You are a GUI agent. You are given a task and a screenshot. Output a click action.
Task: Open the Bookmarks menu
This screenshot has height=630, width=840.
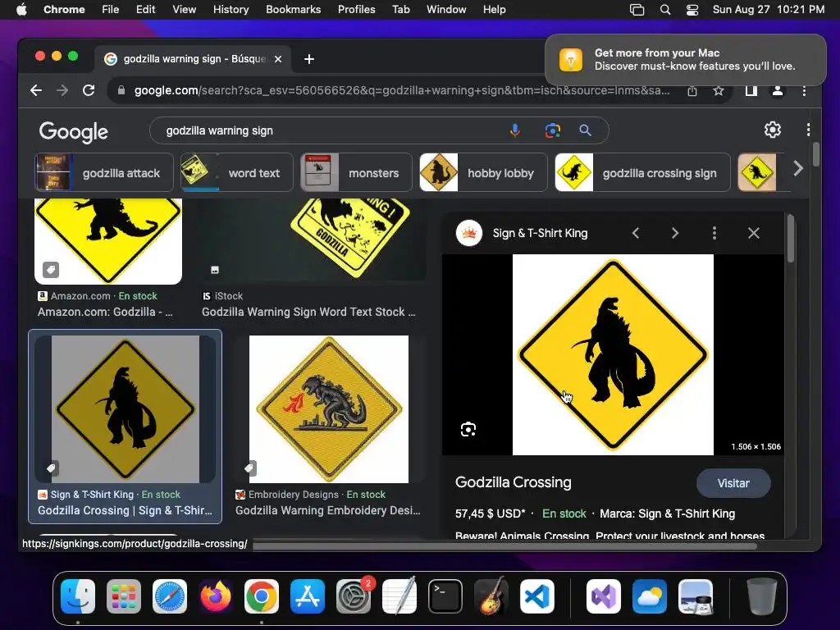[293, 10]
